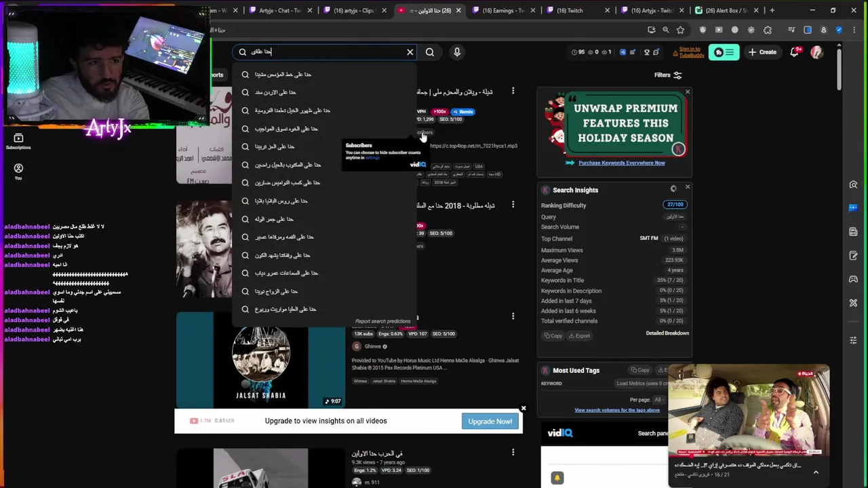Click the settings link in Subscribers tooltip

(372, 158)
